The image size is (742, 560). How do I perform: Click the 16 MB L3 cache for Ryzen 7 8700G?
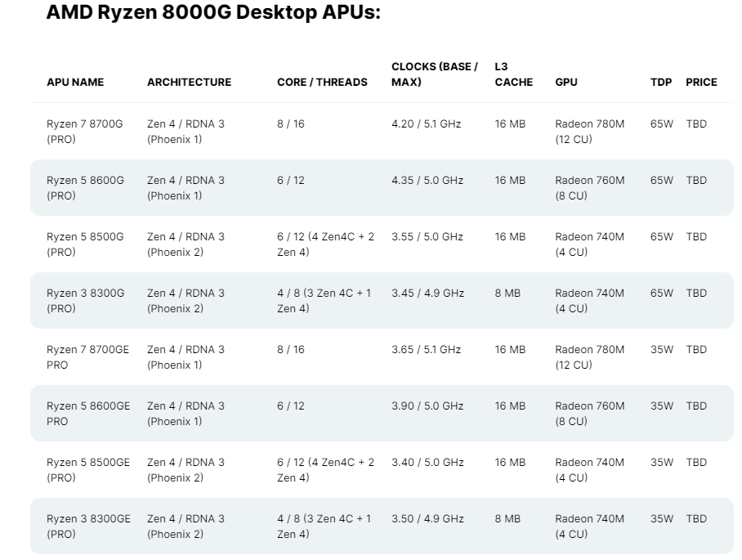coord(510,124)
